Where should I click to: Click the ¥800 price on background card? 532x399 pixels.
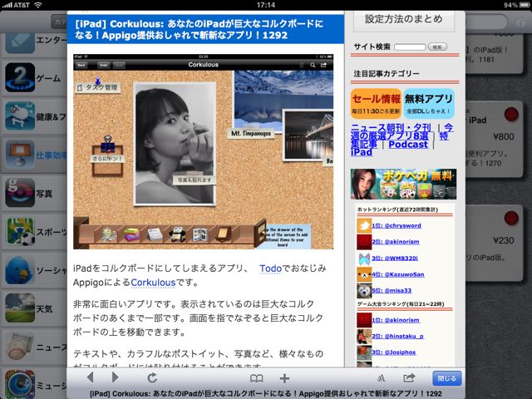coord(504,136)
